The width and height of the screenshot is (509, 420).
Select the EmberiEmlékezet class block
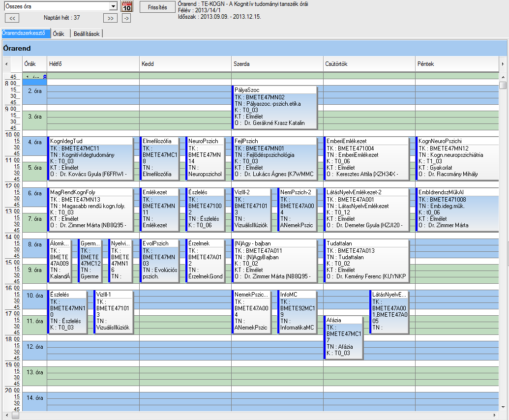366,158
